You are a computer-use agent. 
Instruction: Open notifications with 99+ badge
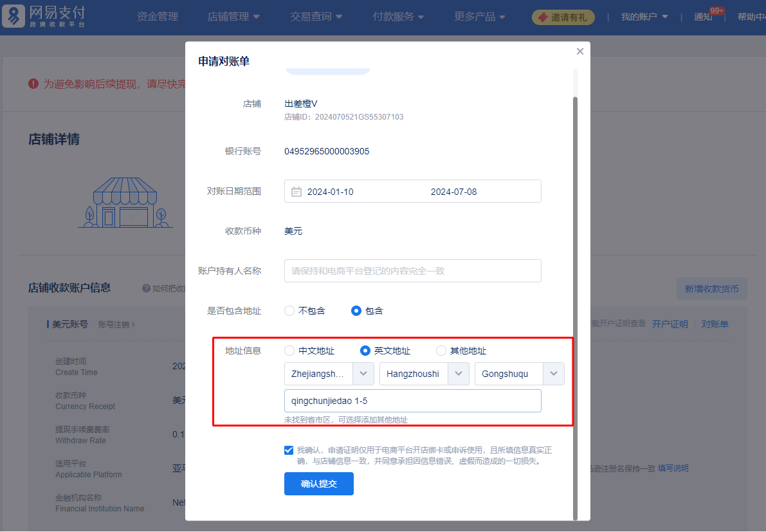tap(704, 17)
